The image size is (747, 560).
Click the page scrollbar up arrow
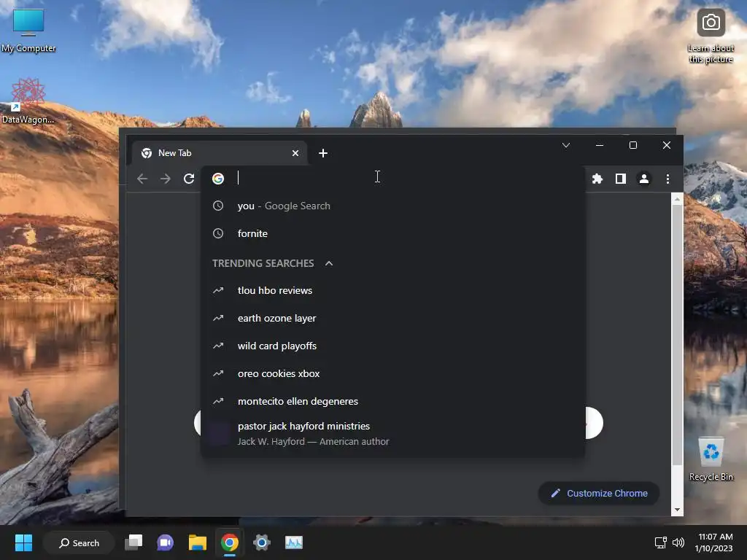coord(677,199)
